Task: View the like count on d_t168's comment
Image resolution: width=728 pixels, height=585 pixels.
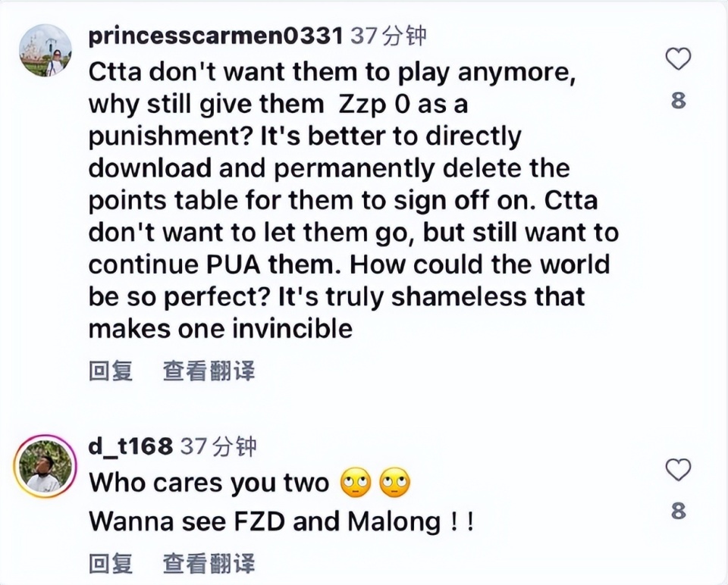Action: tap(678, 511)
